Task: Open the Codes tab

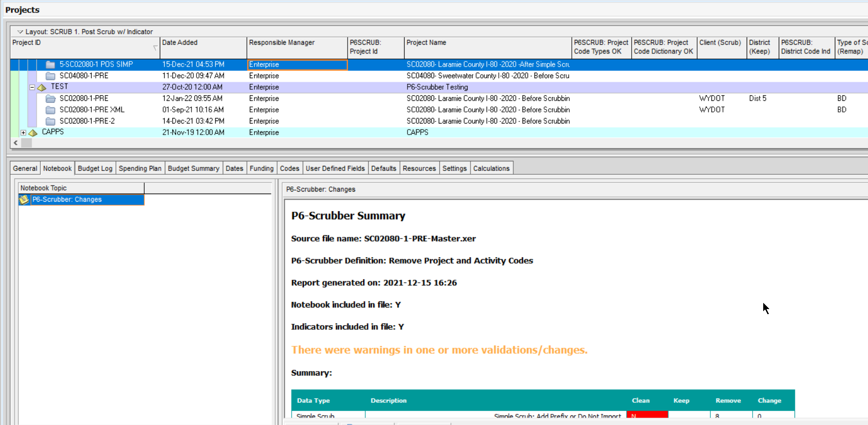Action: (289, 168)
